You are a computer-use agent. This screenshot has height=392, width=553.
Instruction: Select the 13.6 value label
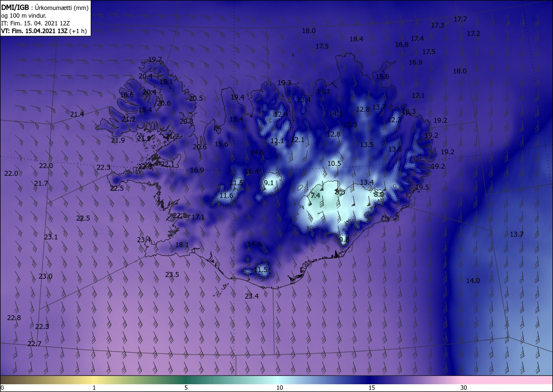[x=395, y=149]
